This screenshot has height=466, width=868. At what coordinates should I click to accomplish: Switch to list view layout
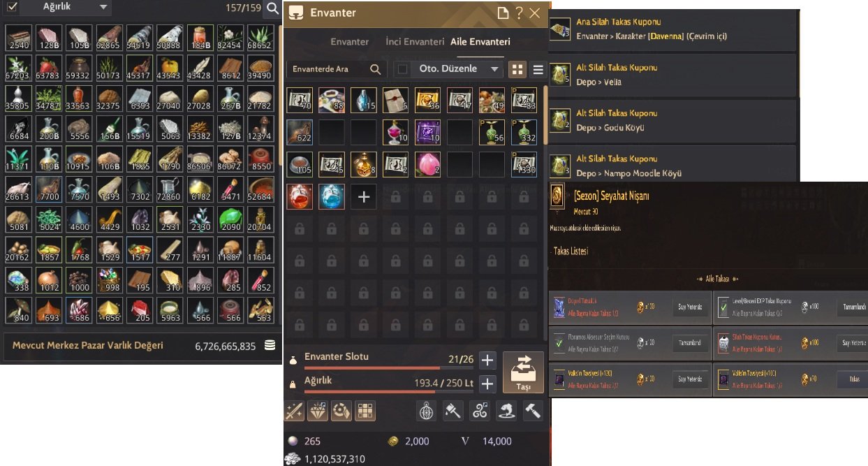538,69
